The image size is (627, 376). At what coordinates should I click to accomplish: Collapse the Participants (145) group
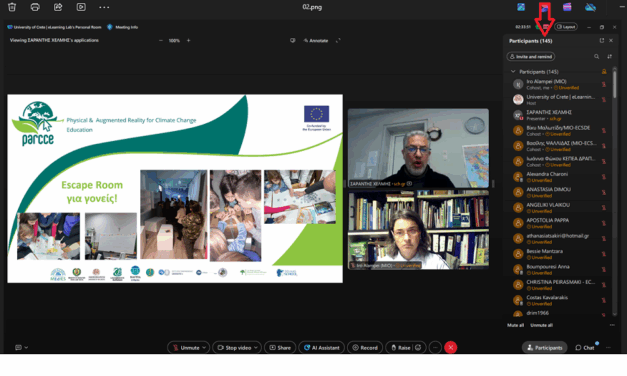click(x=513, y=72)
